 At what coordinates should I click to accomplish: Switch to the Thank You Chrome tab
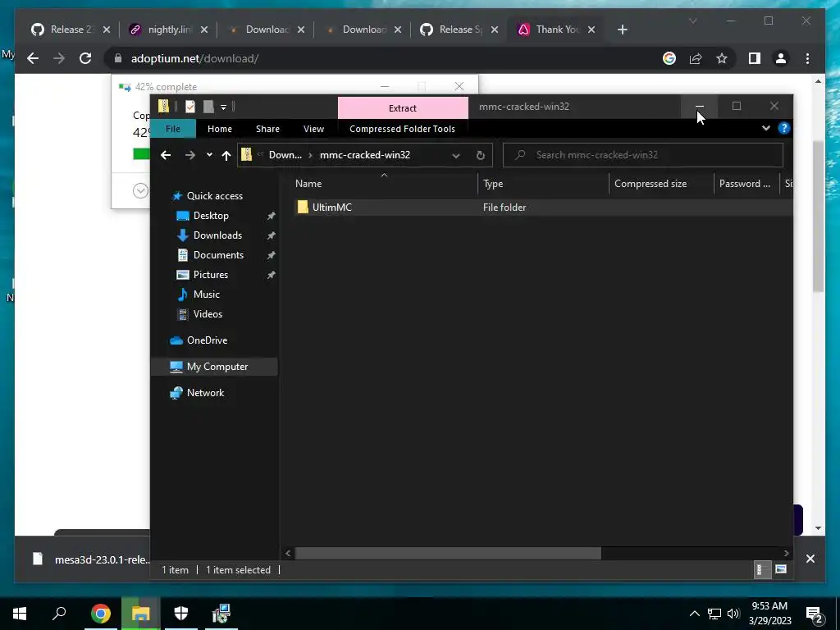pyautogui.click(x=556, y=30)
